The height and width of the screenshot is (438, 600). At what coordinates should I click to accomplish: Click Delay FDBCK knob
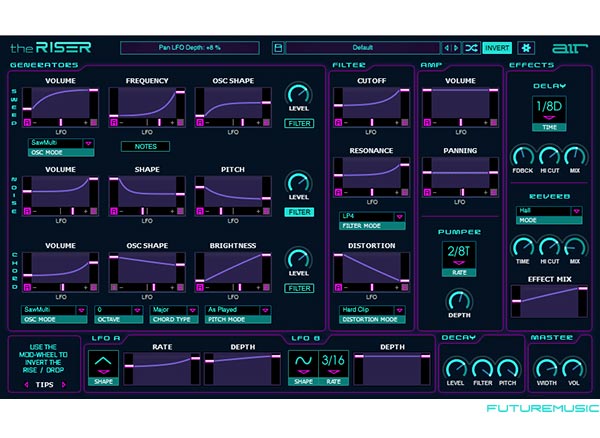pos(523,156)
